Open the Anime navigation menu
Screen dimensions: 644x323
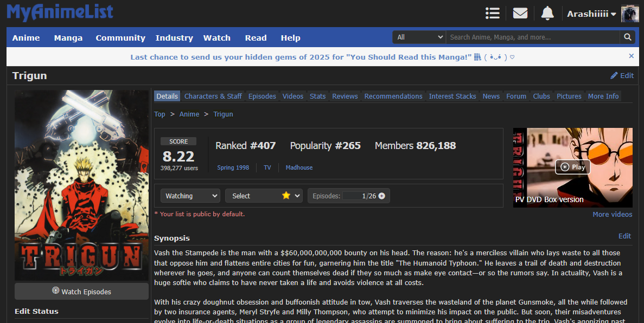26,38
